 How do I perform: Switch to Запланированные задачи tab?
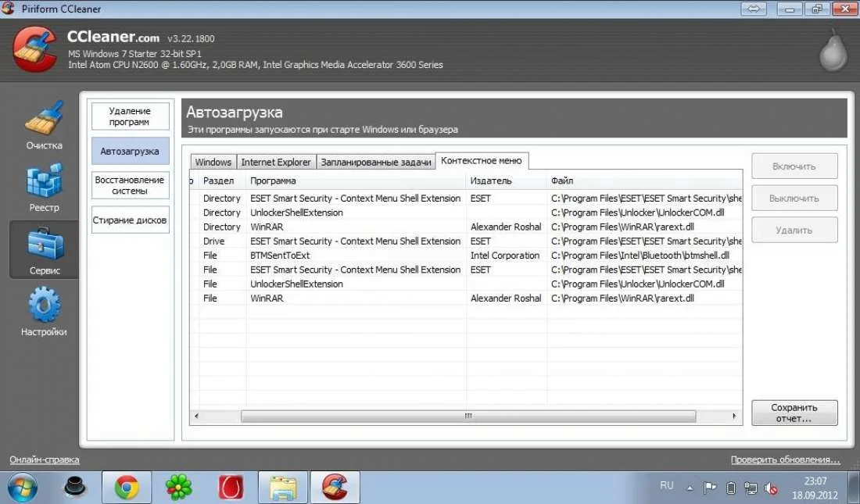[x=376, y=162]
